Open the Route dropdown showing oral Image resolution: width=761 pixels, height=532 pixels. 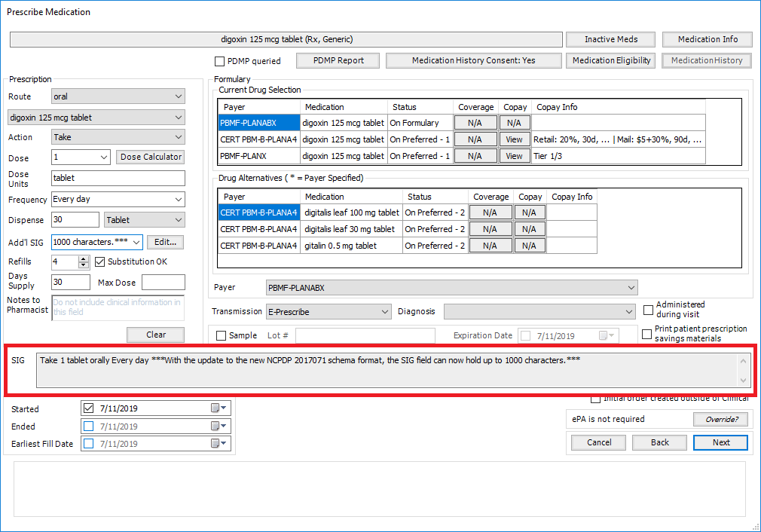click(118, 96)
